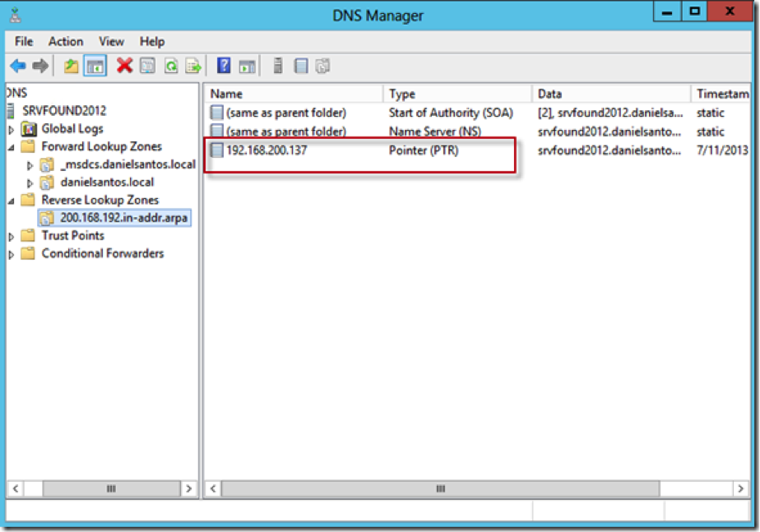
Task: Click the New Server toolbar icon
Action: [278, 66]
